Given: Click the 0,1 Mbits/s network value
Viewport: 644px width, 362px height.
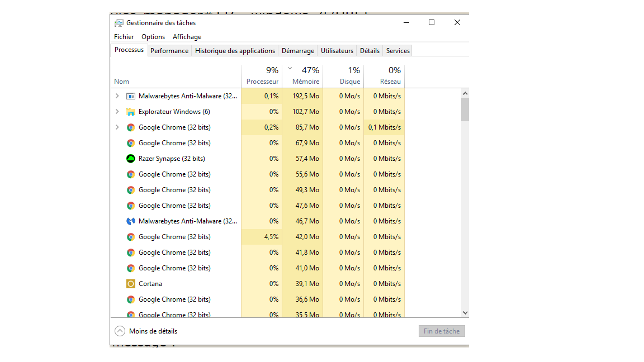Looking at the screenshot, I should 385,127.
